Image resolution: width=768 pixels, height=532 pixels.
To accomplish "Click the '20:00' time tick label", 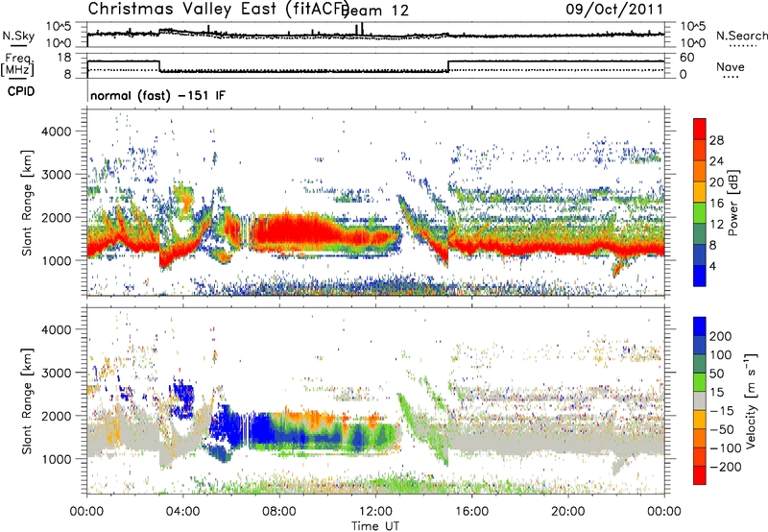I will 568,512.
